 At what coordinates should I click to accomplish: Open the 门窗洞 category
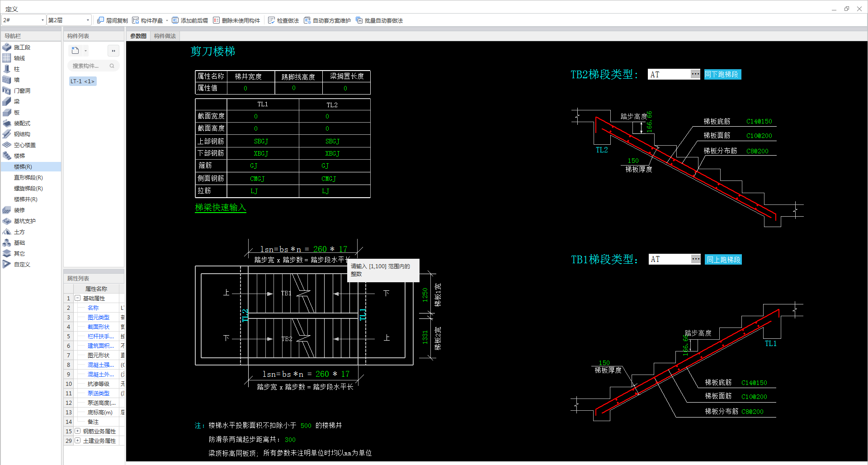pyautogui.click(x=22, y=90)
